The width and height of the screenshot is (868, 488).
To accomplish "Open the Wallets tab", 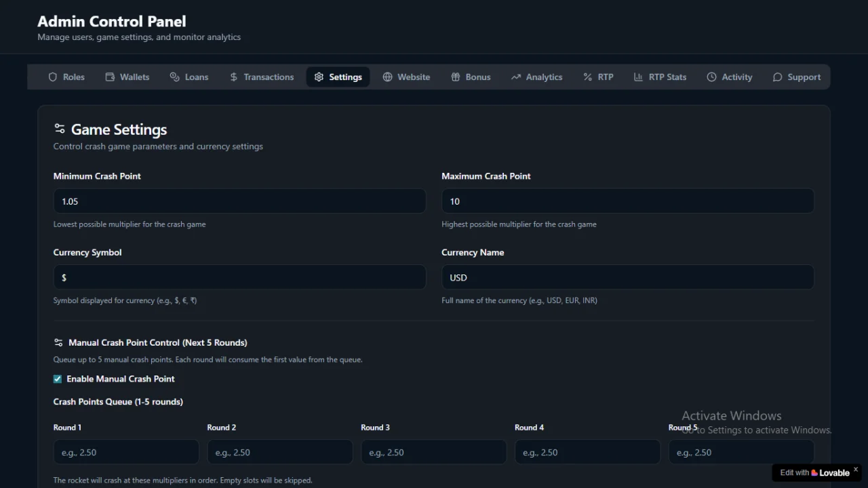I will coord(127,77).
